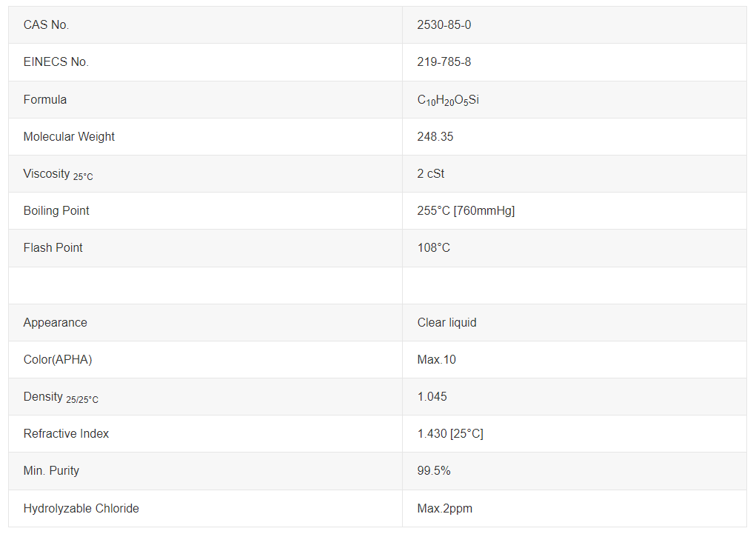Click the Refractive Index label
756x534 pixels.
pos(66,434)
